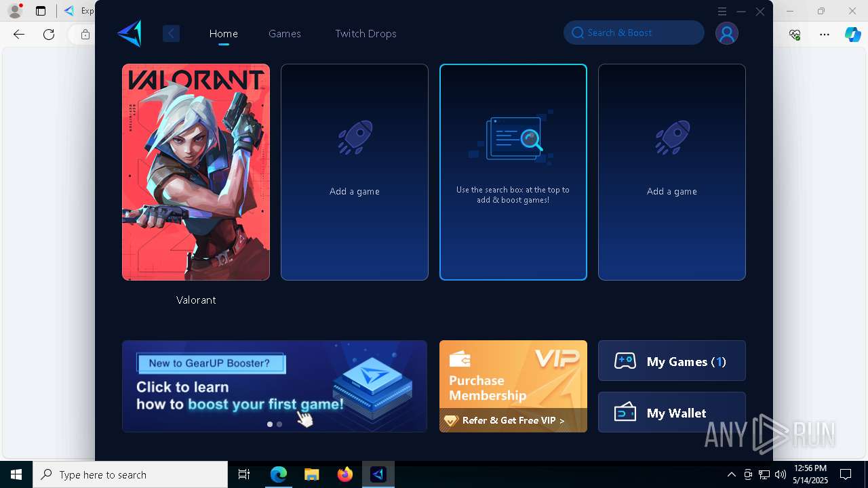Open the volume tray icon
The width and height of the screenshot is (868, 488).
click(781, 474)
